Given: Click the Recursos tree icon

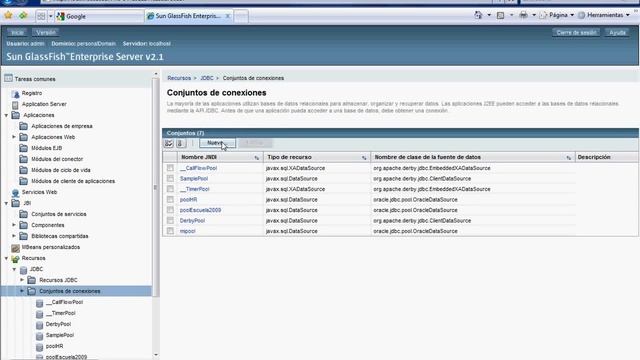Looking at the screenshot, I should (16, 258).
